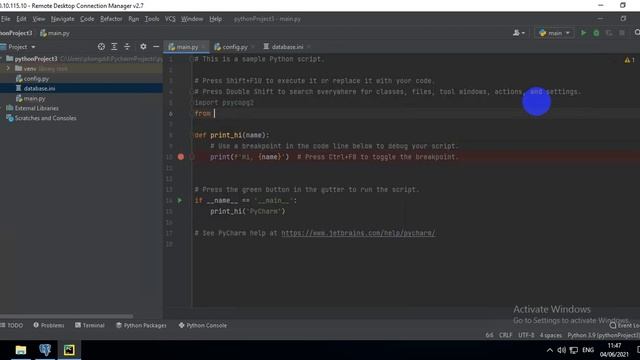The width and height of the screenshot is (640, 360).
Task: Select config.py in the project tree
Action: [36, 78]
